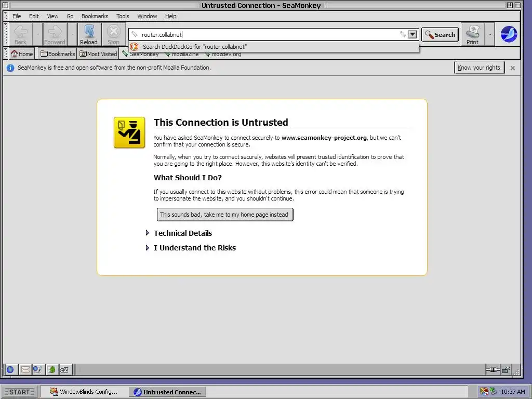The width and height of the screenshot is (532, 399).
Task: Open the Bookmarks menu
Action: pyautogui.click(x=95, y=16)
